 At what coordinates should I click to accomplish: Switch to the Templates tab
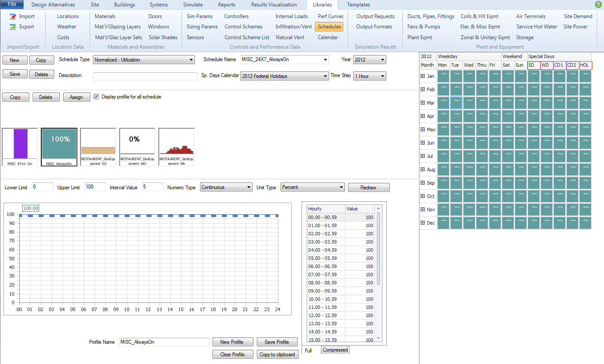point(358,5)
